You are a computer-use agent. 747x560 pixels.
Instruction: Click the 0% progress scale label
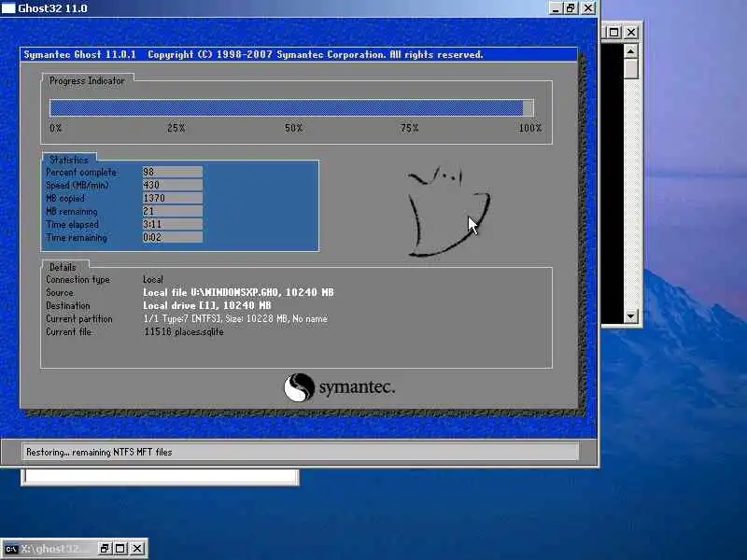tap(56, 128)
